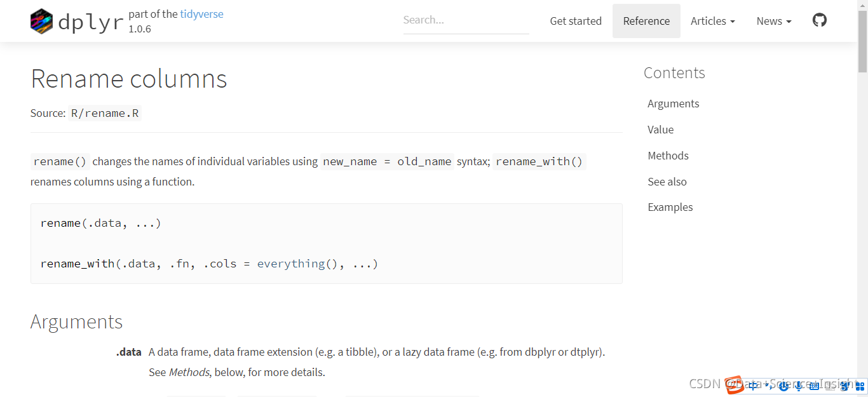Click the page vertical scrollbar thumb
This screenshot has width=868, height=397.
pyautogui.click(x=862, y=41)
